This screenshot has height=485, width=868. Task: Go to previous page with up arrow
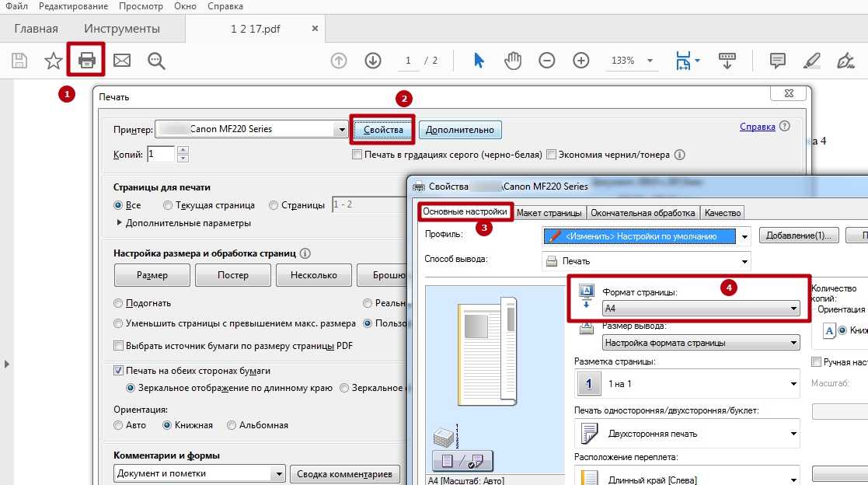pyautogui.click(x=339, y=61)
